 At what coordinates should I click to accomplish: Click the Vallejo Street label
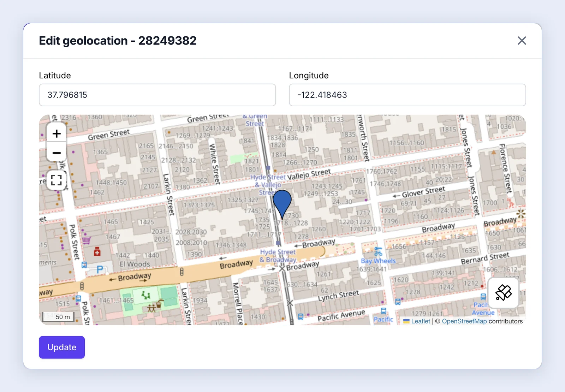[309, 174]
